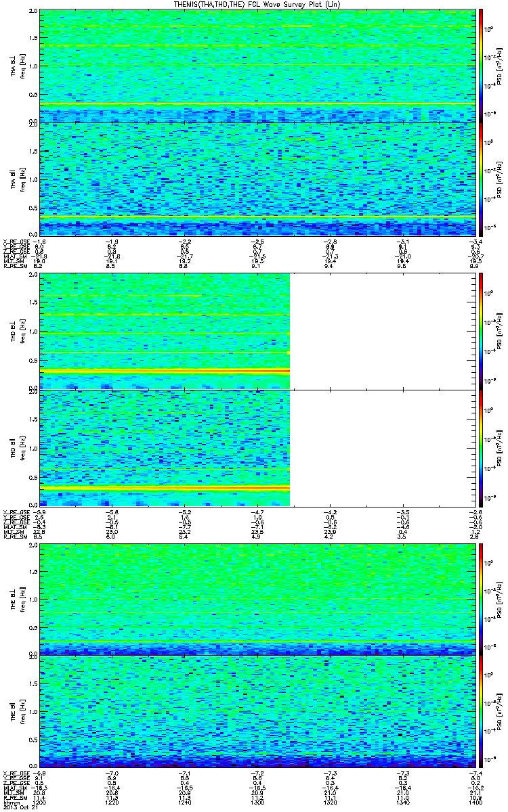Click the 1.5 tick on THD BII axis
Image resolution: width=508 pixels, height=812 pixels.
[x=33, y=419]
